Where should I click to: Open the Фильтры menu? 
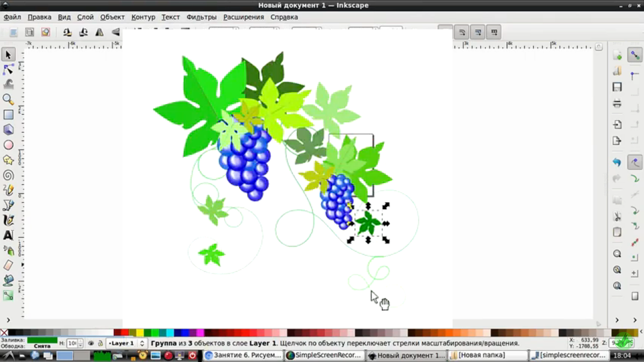coord(201,17)
